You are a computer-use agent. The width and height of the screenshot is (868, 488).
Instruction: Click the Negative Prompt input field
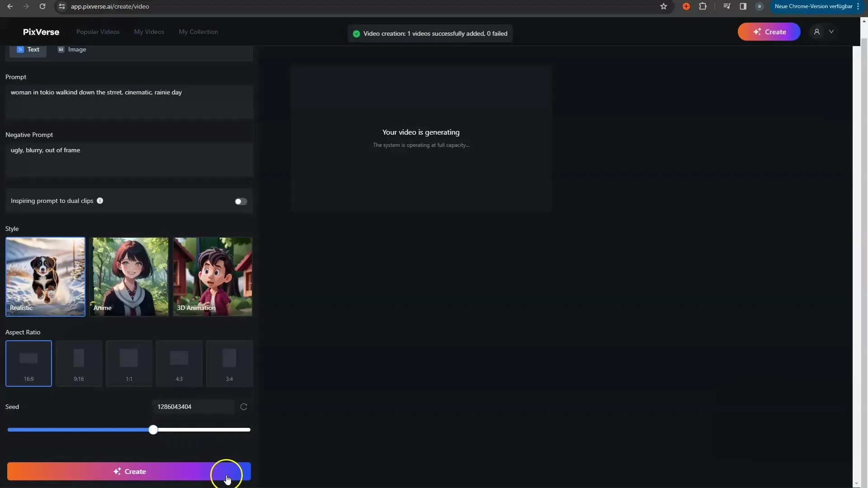[129, 159]
